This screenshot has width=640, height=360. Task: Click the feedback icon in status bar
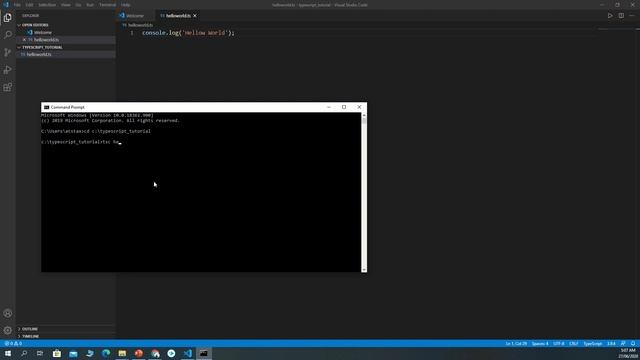pos(623,344)
